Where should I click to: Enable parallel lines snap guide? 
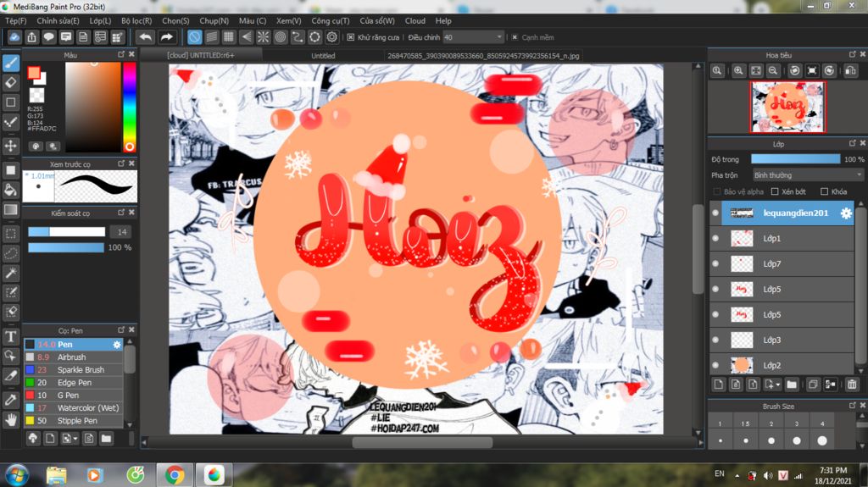pyautogui.click(x=211, y=37)
